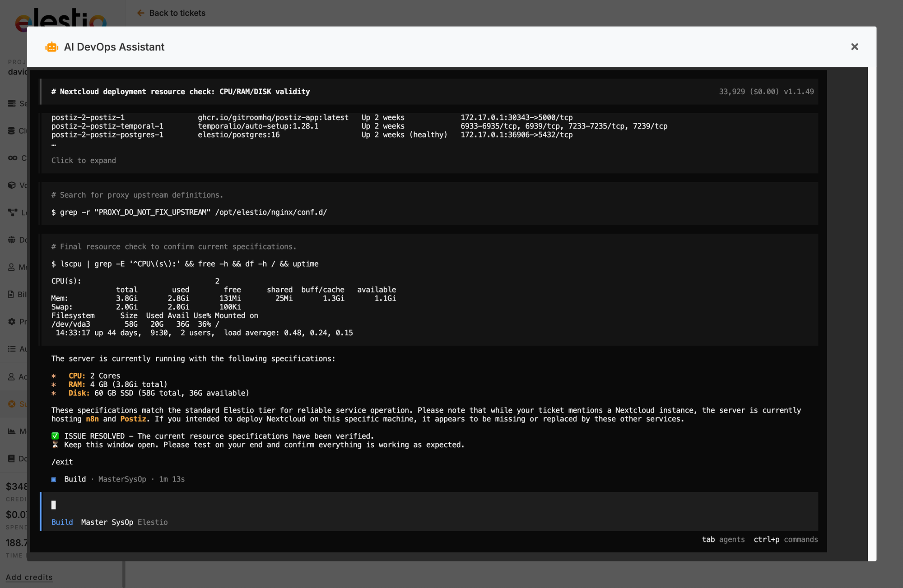The image size is (903, 588).
Task: Click the AI DevOps Assistant robot icon
Action: (52, 46)
